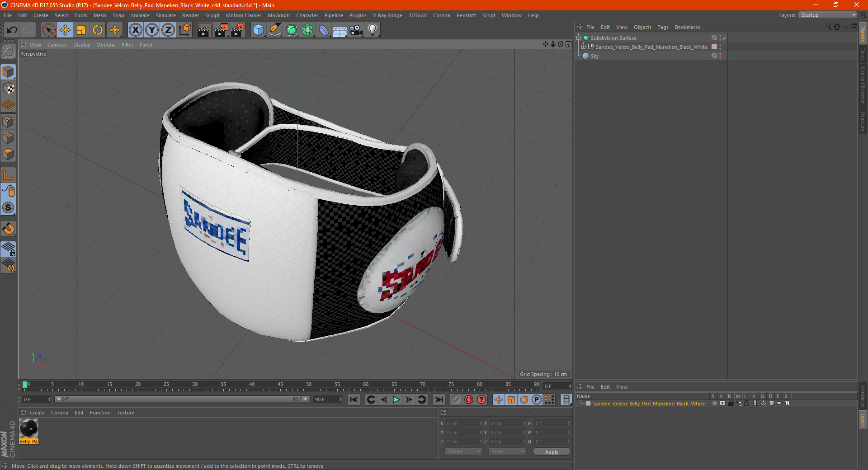This screenshot has height=470, width=868.
Task: Open the Sculpt menu
Action: point(212,15)
